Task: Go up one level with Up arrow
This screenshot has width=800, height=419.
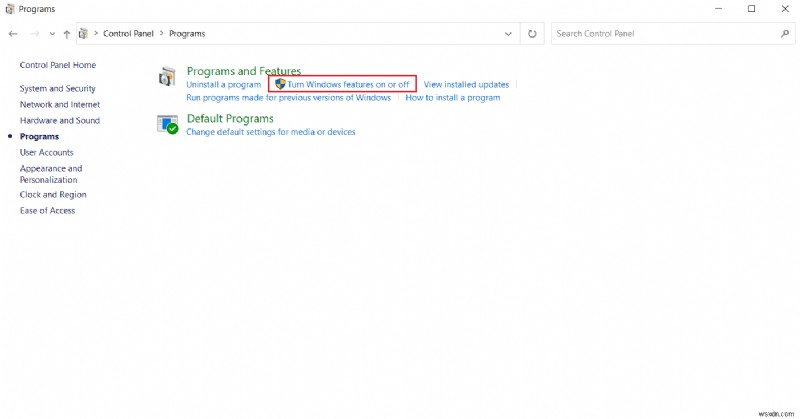Action: click(67, 34)
